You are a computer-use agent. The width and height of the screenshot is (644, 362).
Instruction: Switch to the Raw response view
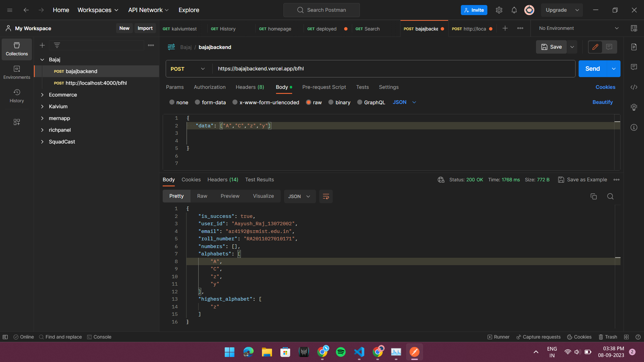point(202,196)
